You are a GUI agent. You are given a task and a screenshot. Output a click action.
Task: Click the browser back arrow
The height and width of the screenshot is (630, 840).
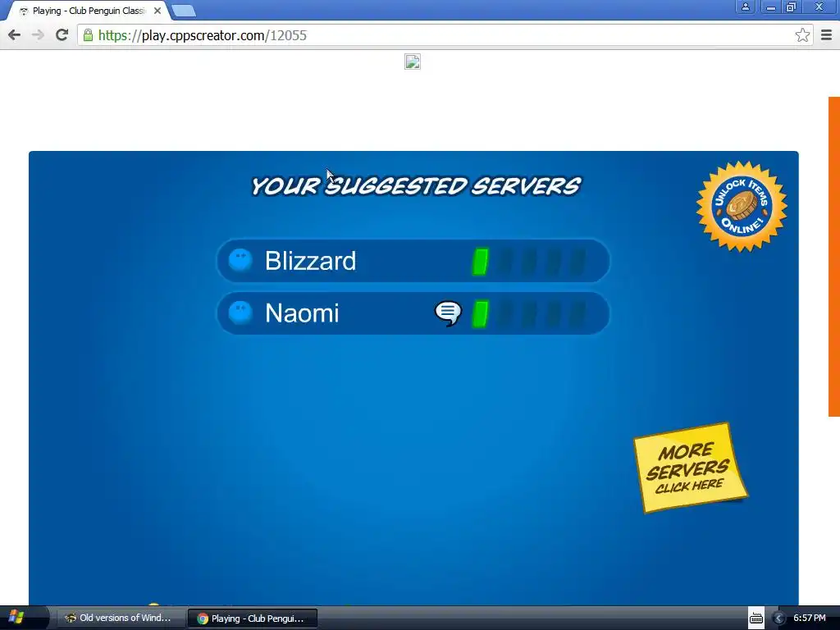15,35
